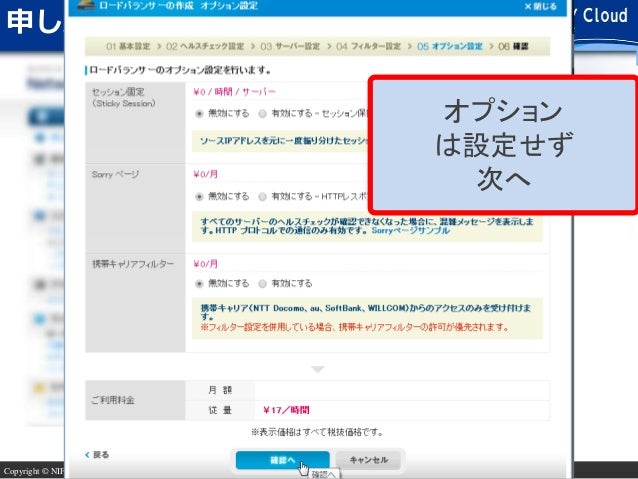Click the ご利用料金 label
Image resolution: width=638 pixels, height=479 pixels.
click(x=113, y=400)
